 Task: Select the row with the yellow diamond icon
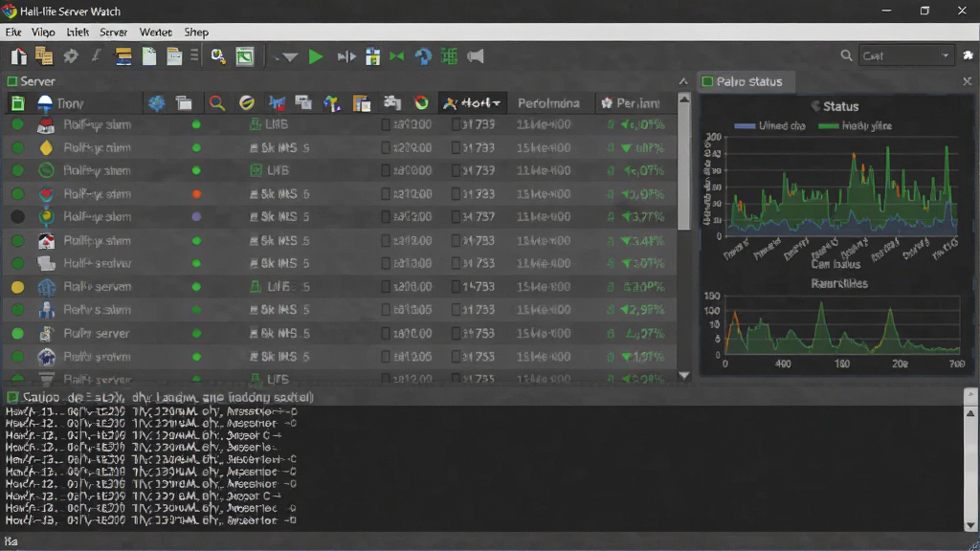coord(340,148)
